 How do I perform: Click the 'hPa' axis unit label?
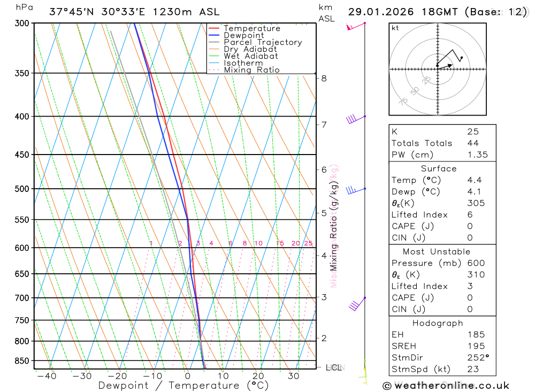click(x=25, y=7)
